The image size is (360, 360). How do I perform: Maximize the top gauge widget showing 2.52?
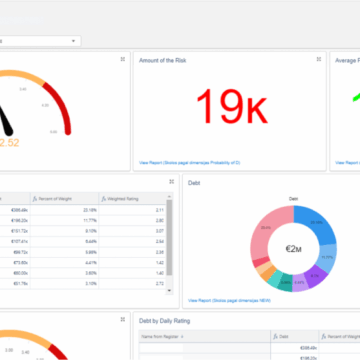[x=123, y=59]
